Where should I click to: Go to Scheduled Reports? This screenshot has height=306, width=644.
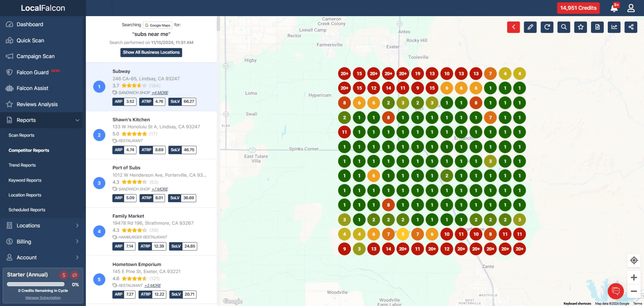point(27,210)
